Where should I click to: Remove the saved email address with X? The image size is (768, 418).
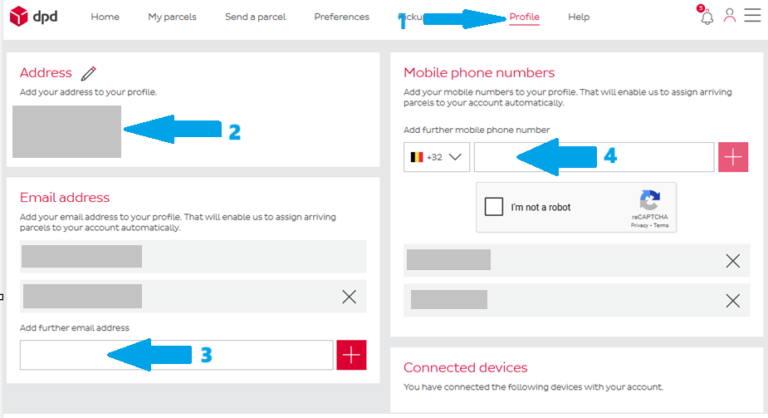349,296
